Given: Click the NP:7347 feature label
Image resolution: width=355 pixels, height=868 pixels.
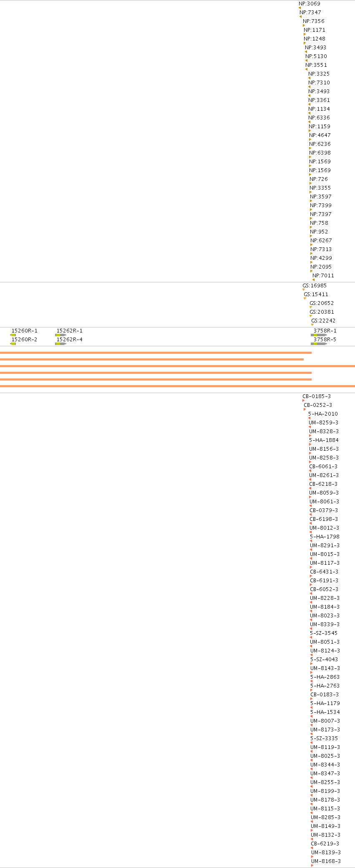Looking at the screenshot, I should pyautogui.click(x=310, y=13).
